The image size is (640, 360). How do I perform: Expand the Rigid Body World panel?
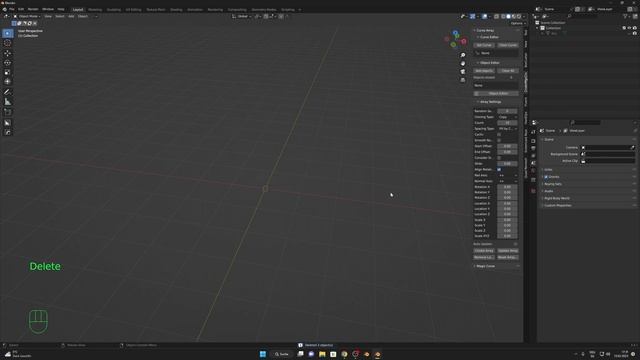coord(556,198)
